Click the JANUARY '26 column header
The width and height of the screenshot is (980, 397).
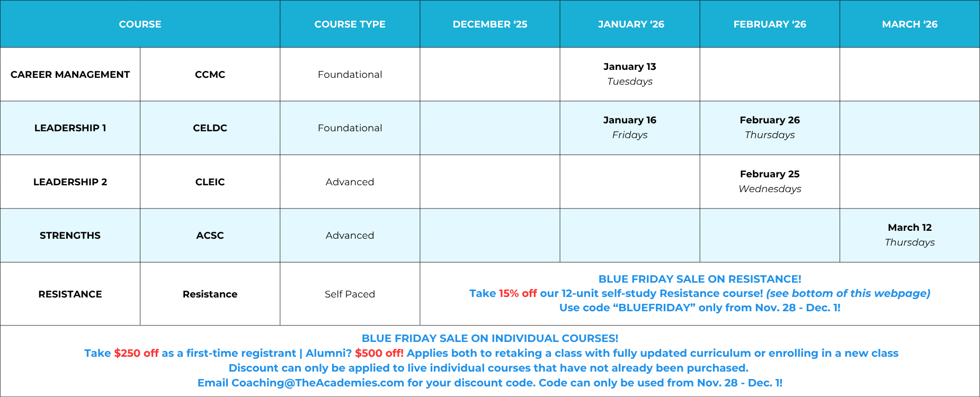630,24
